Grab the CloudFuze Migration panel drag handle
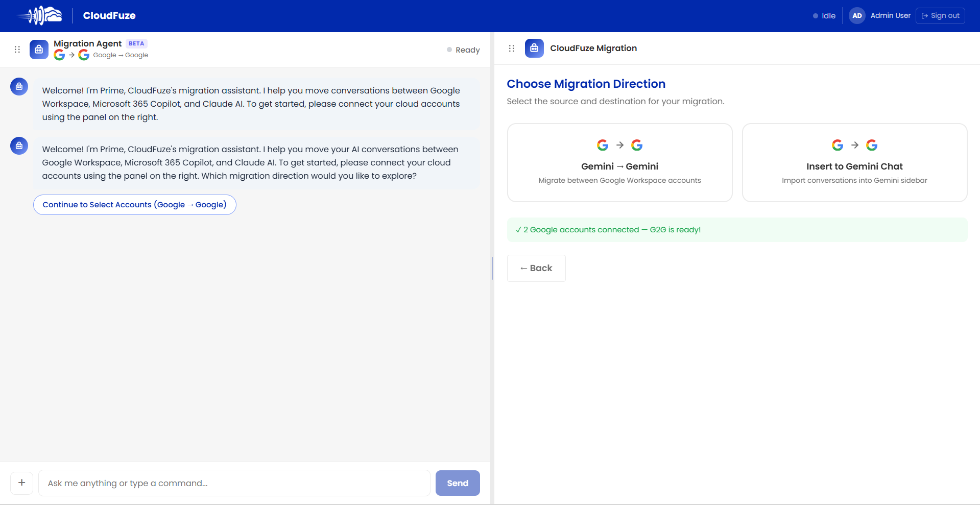 [x=512, y=49]
